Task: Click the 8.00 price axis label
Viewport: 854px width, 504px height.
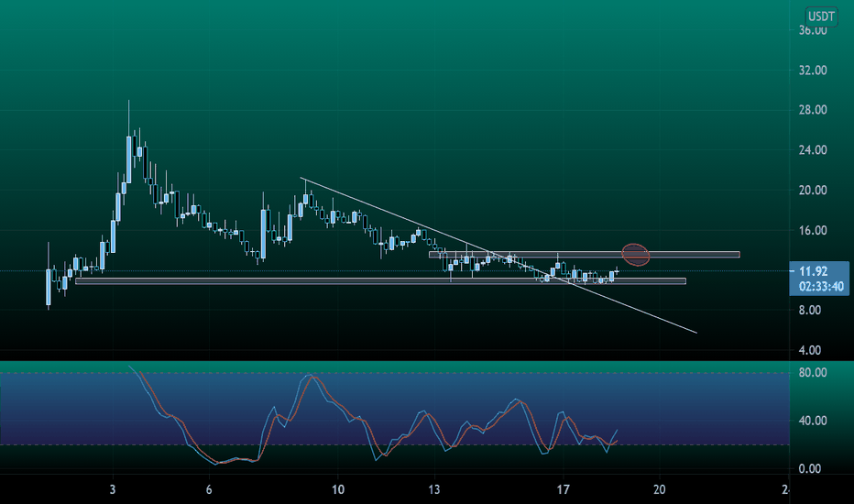Action: coord(809,310)
